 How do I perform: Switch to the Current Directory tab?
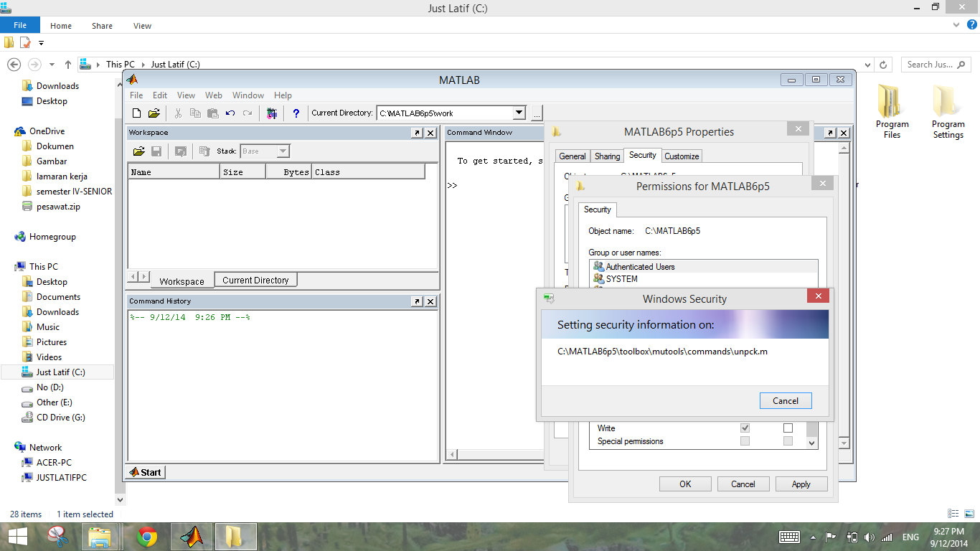pos(255,281)
